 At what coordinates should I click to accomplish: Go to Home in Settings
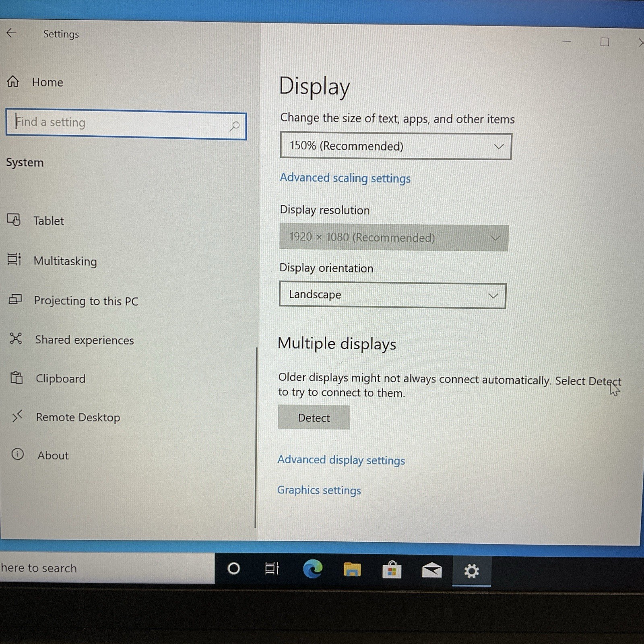point(47,82)
